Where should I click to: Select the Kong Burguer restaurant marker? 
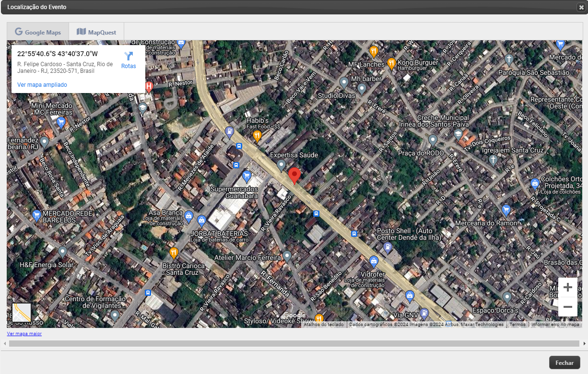(x=391, y=63)
